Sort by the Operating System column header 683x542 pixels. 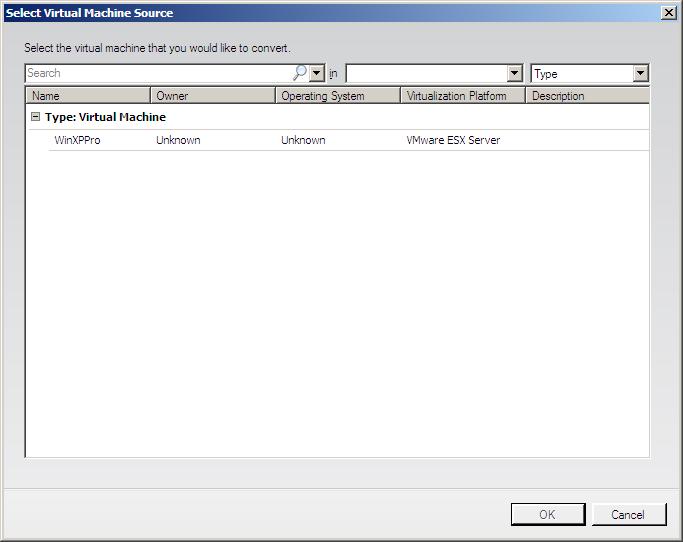337,96
